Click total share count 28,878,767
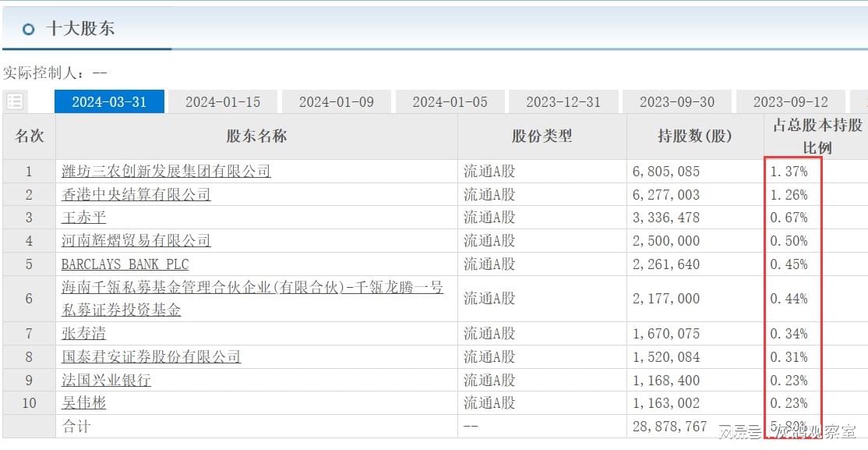 (x=670, y=427)
